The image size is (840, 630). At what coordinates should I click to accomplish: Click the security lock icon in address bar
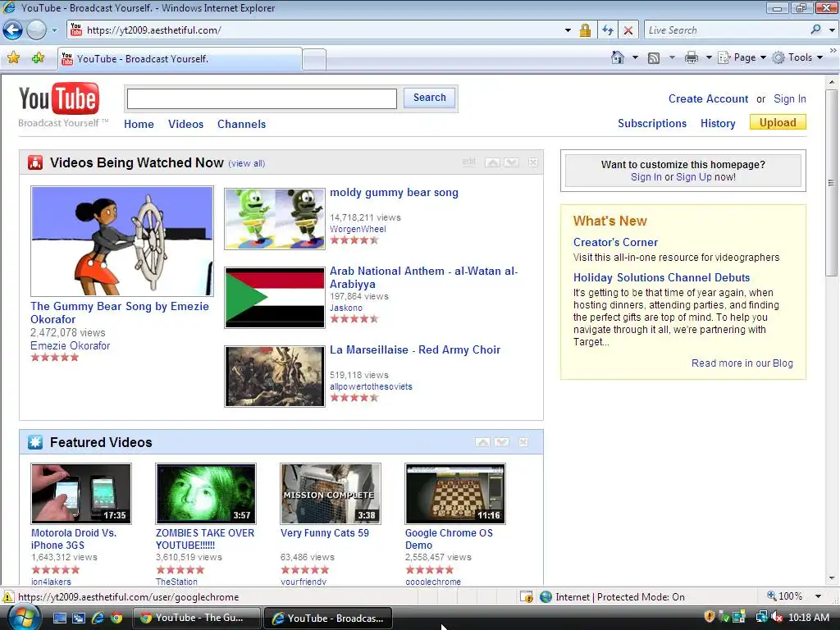click(x=585, y=30)
